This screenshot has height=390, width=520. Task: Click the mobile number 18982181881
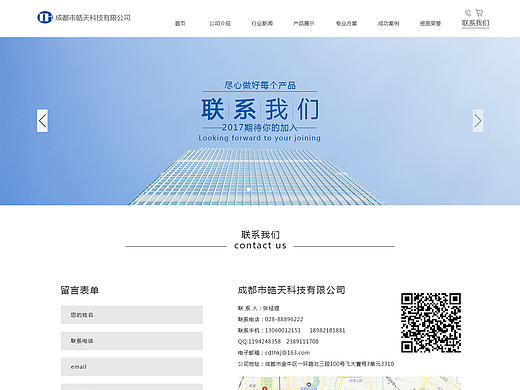tap(327, 330)
